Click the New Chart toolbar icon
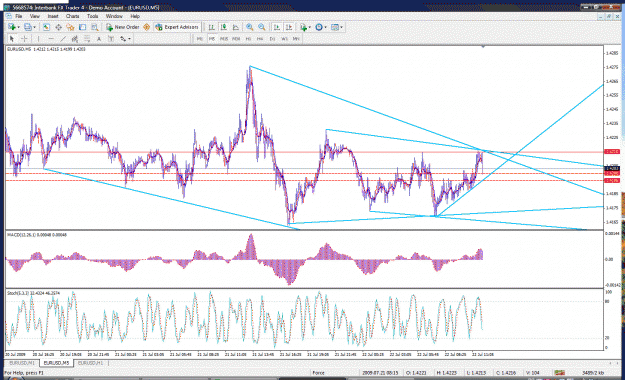The height and width of the screenshot is (380, 625). [x=12, y=27]
